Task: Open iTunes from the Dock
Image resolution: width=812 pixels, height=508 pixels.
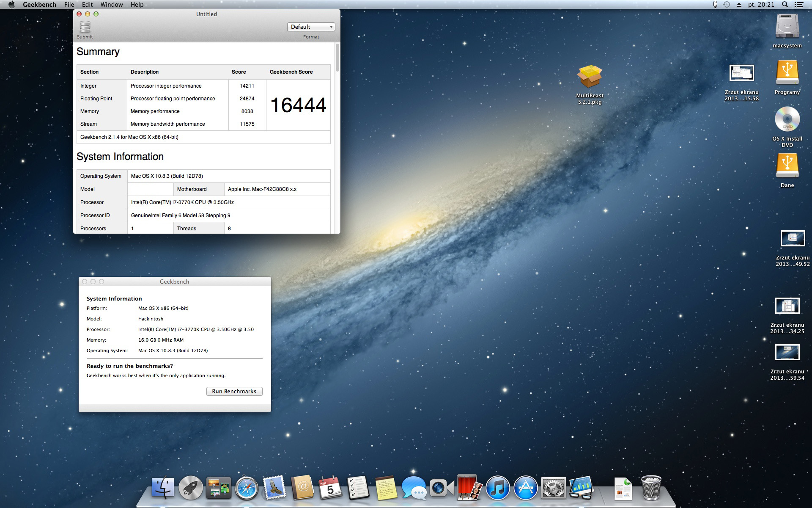Action: (x=498, y=488)
